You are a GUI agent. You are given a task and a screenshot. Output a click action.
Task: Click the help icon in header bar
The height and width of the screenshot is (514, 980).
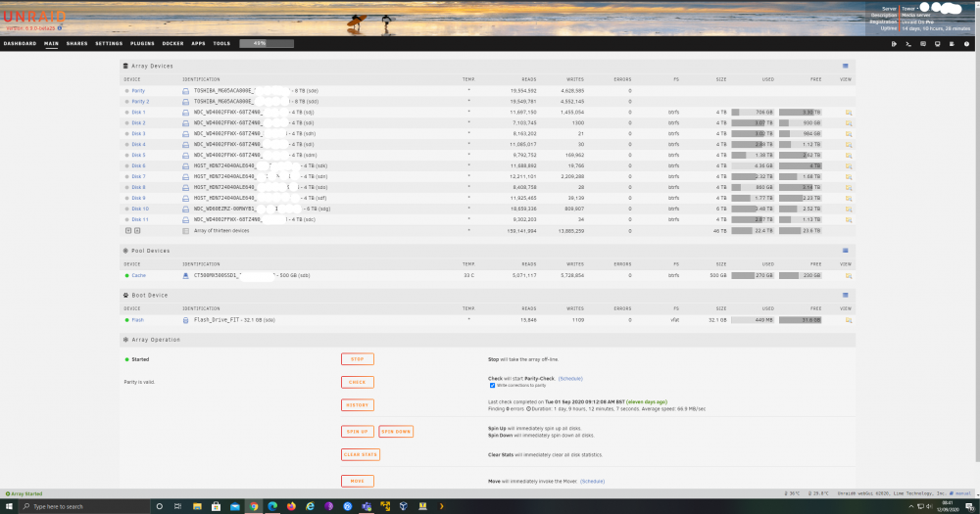(967, 44)
